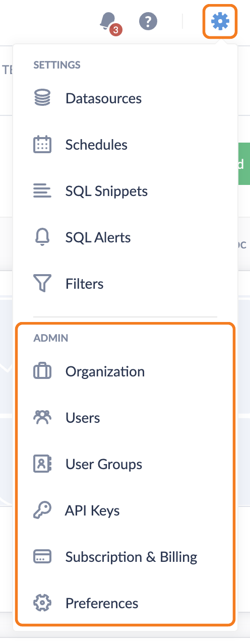Open the notifications bell with 3 alerts

(108, 22)
